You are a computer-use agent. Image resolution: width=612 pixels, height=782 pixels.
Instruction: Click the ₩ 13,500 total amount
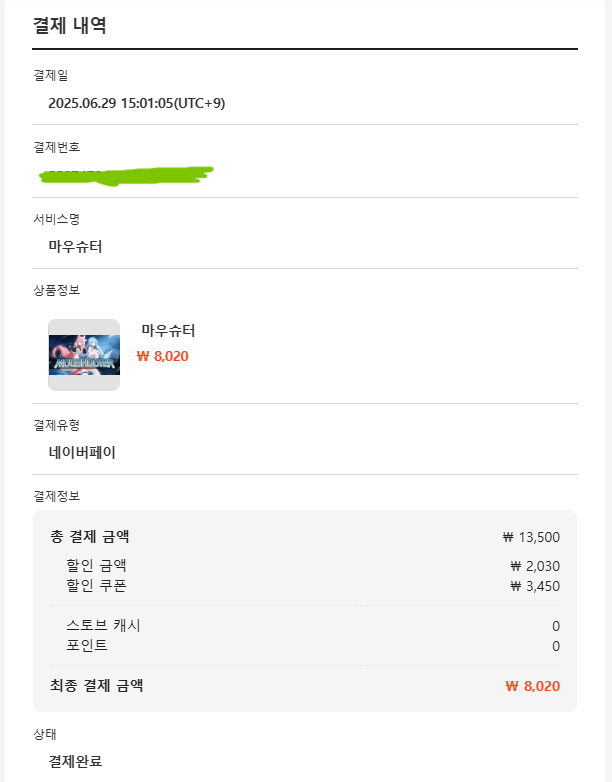pyautogui.click(x=531, y=537)
